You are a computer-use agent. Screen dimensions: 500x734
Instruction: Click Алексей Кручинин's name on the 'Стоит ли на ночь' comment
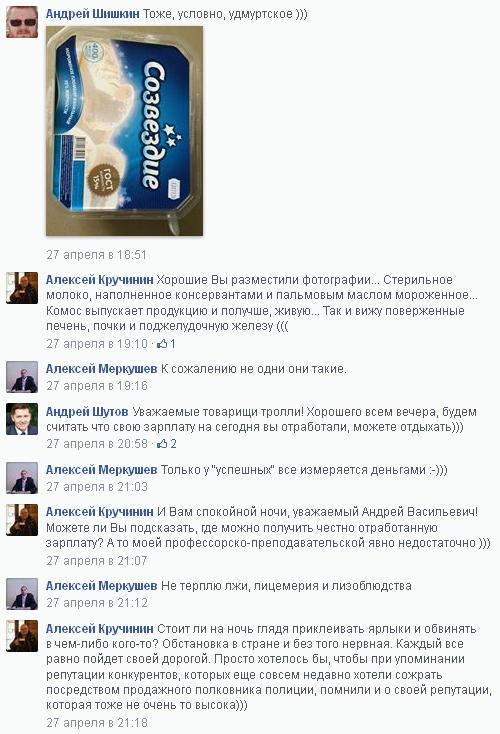click(x=100, y=629)
